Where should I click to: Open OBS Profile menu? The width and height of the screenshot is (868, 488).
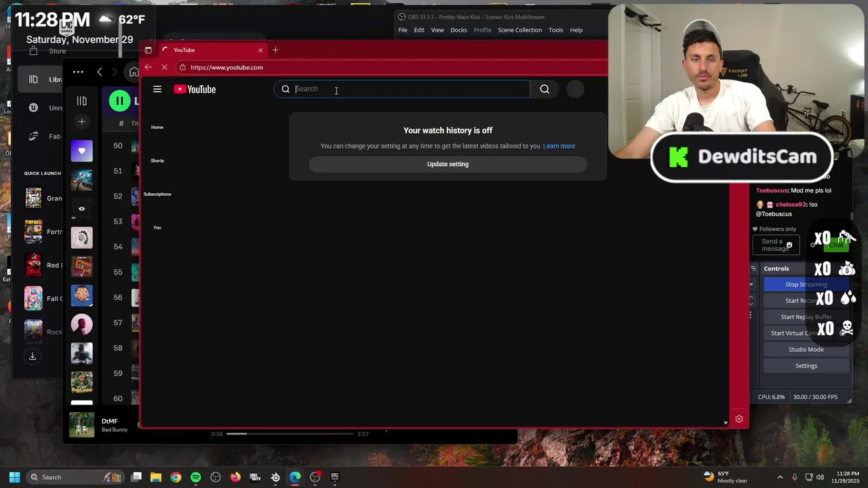pyautogui.click(x=483, y=30)
